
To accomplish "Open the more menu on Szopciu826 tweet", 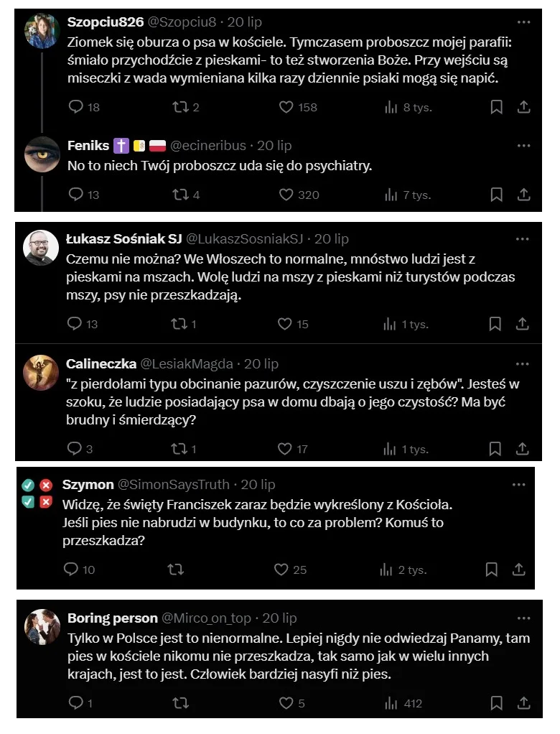I will pos(523,22).
